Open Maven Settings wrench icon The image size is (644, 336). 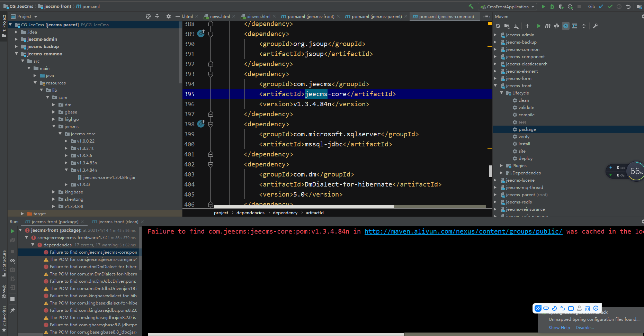(x=595, y=26)
